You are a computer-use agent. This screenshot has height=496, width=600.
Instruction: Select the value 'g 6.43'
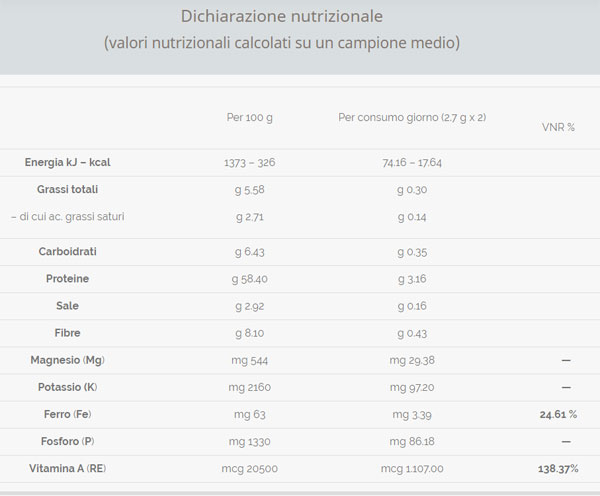tap(249, 252)
